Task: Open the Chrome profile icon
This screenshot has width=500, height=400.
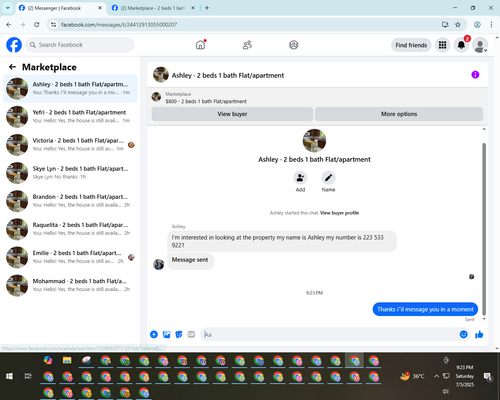Action: [477, 25]
